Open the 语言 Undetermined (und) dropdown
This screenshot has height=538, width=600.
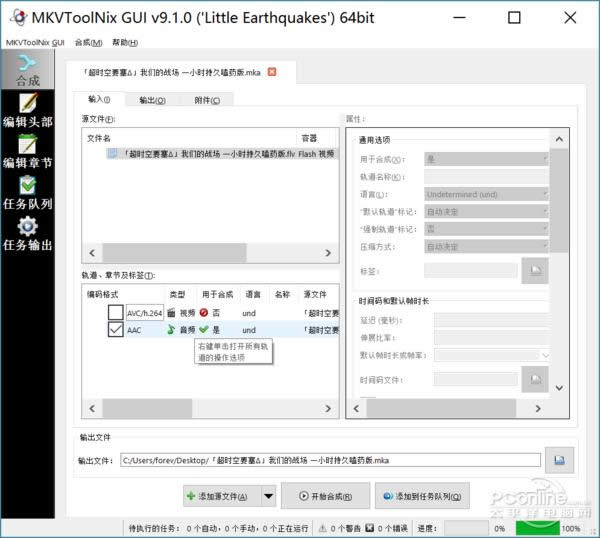pyautogui.click(x=486, y=194)
